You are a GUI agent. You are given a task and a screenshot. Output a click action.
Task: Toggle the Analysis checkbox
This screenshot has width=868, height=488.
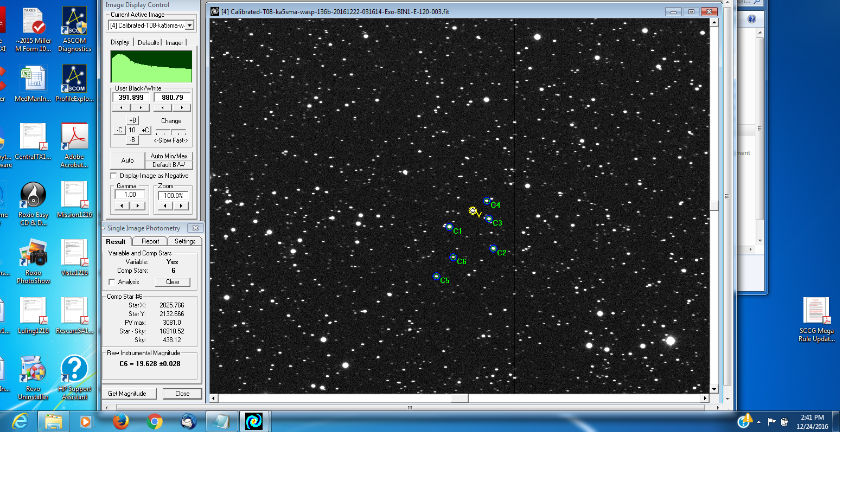click(112, 282)
